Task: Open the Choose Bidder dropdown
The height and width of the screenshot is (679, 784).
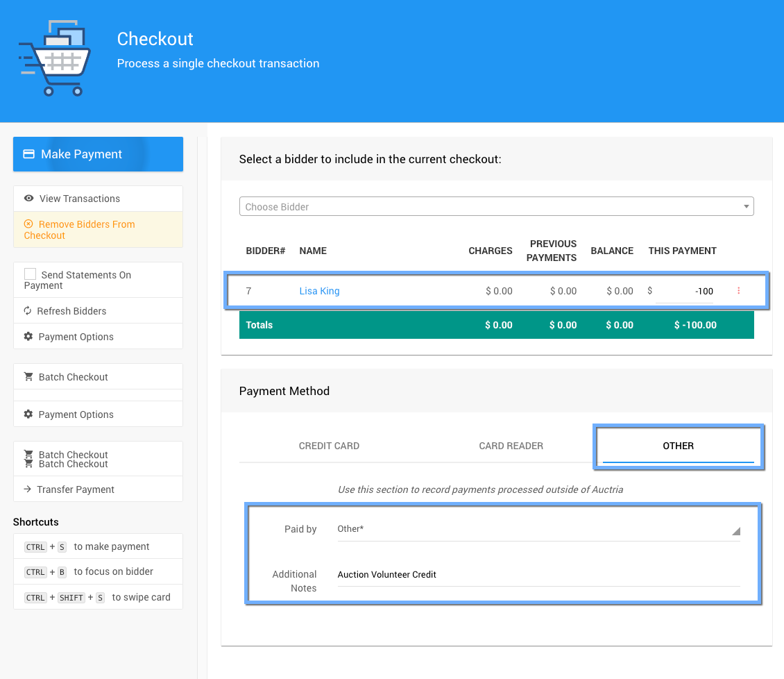Action: point(496,207)
